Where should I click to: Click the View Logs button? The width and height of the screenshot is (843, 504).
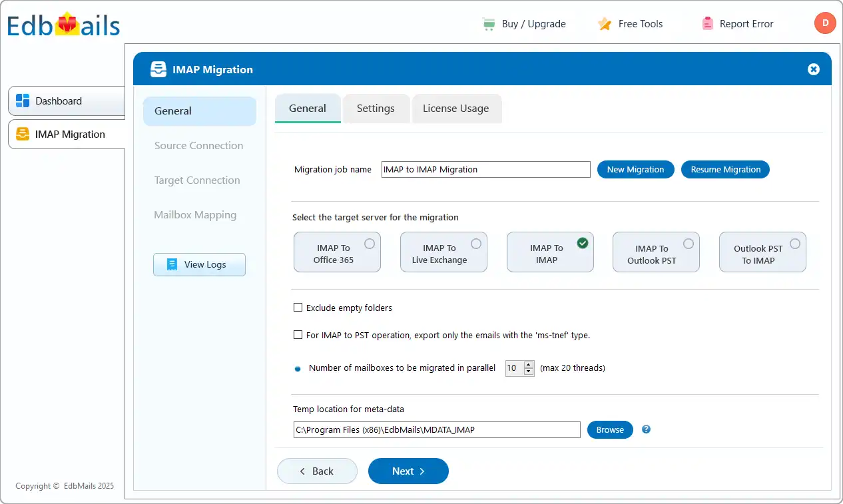199,264
